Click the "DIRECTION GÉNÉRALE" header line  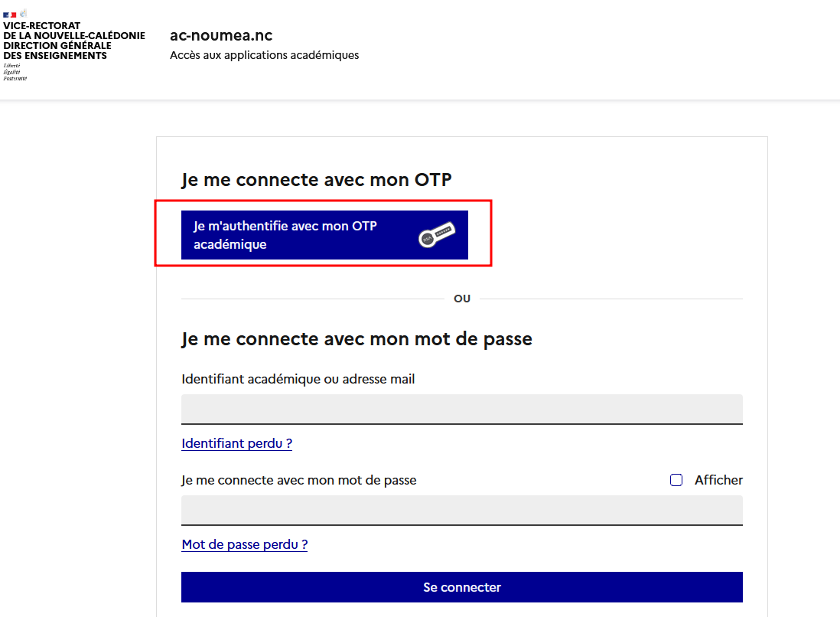57,46
